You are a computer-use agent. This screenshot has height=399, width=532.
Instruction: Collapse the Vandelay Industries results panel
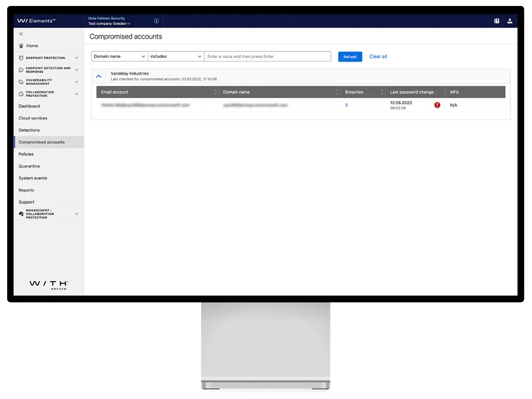[99, 75]
